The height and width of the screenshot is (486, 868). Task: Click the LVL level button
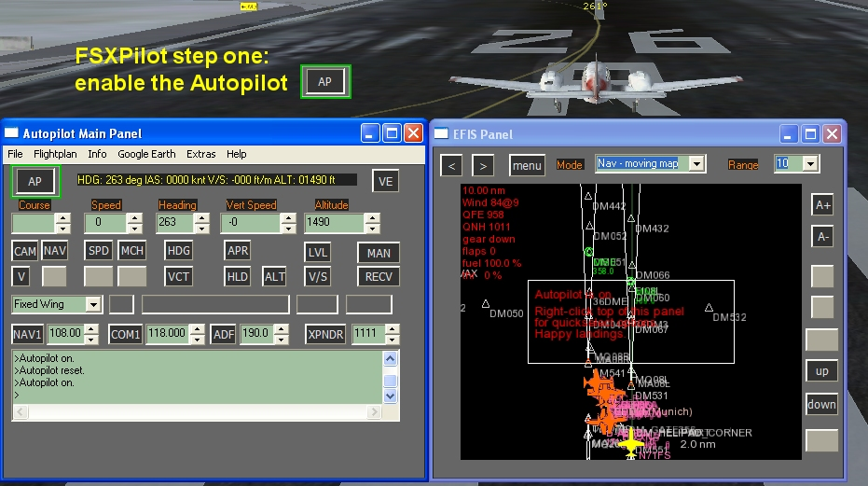317,252
